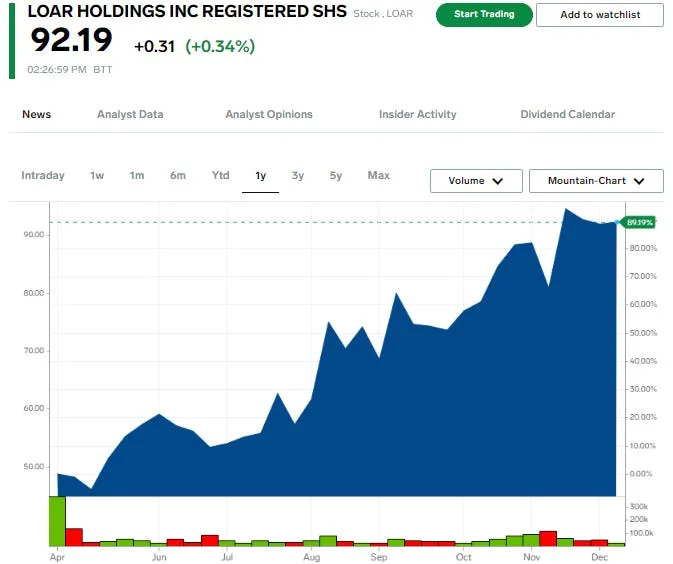Click the tall green April volume bar
Viewport: 673px width, 564px height.
(x=58, y=521)
